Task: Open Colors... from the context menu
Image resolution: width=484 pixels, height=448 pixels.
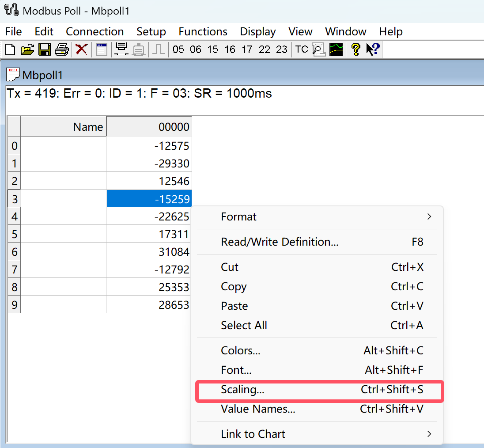Action: [317, 350]
